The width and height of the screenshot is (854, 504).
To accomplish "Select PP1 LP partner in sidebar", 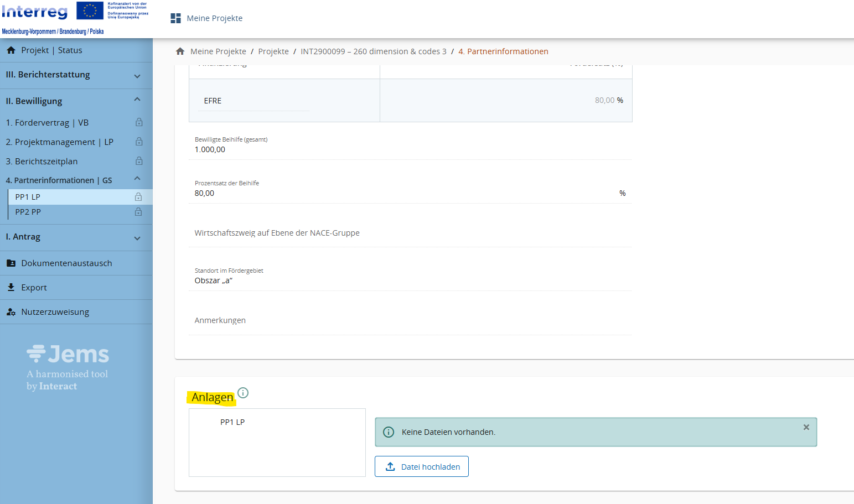I will point(28,197).
